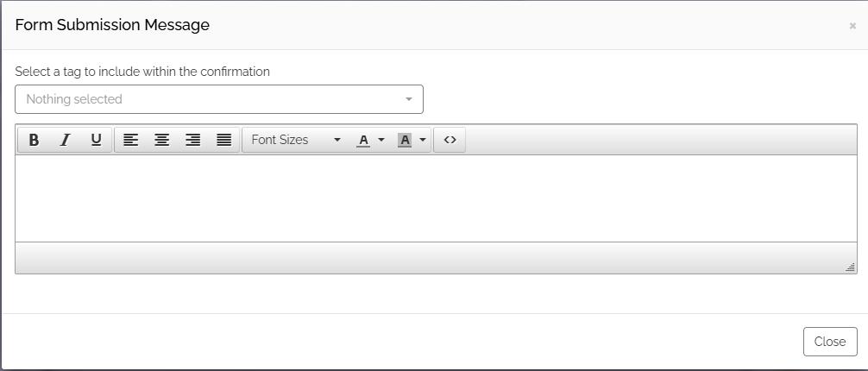The width and height of the screenshot is (868, 371).
Task: Click inside the message editor area
Action: (436, 198)
